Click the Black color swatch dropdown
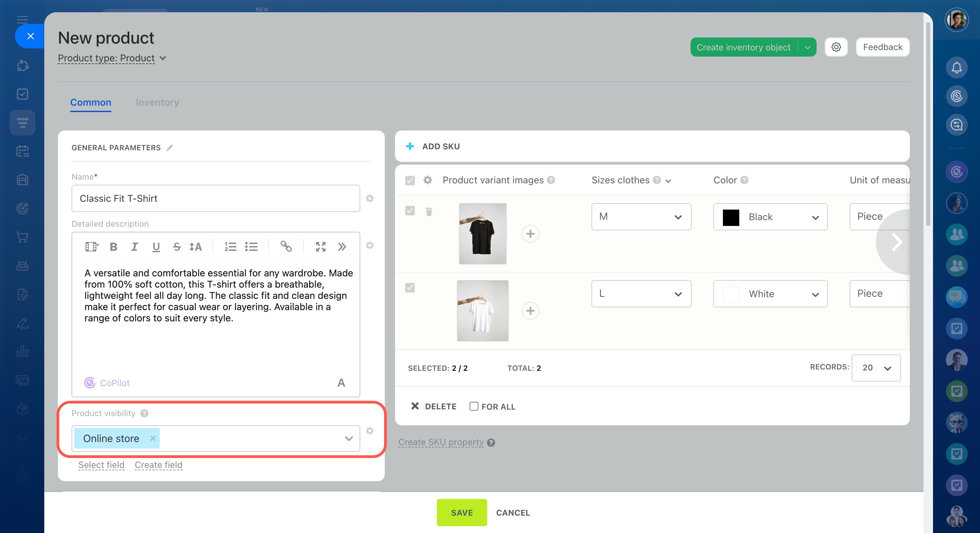 [770, 217]
